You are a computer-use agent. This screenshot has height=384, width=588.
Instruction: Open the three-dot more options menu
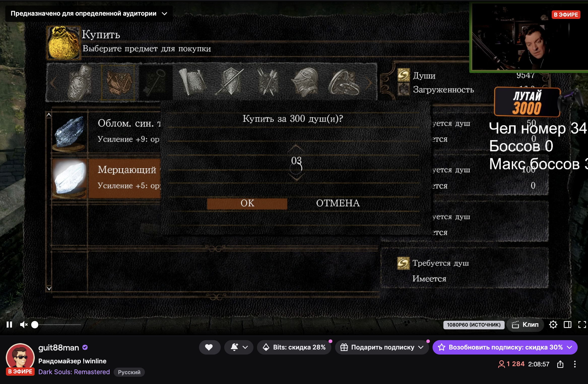pos(575,364)
